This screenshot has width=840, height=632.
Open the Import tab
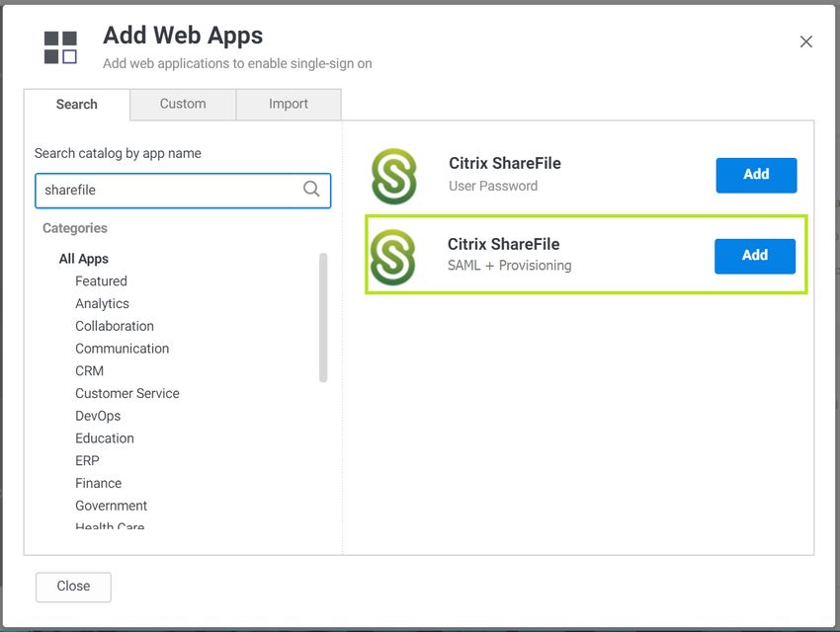click(x=289, y=104)
